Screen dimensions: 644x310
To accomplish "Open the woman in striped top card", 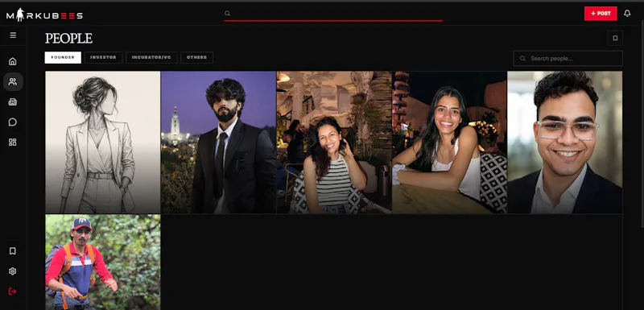I will 334,142.
